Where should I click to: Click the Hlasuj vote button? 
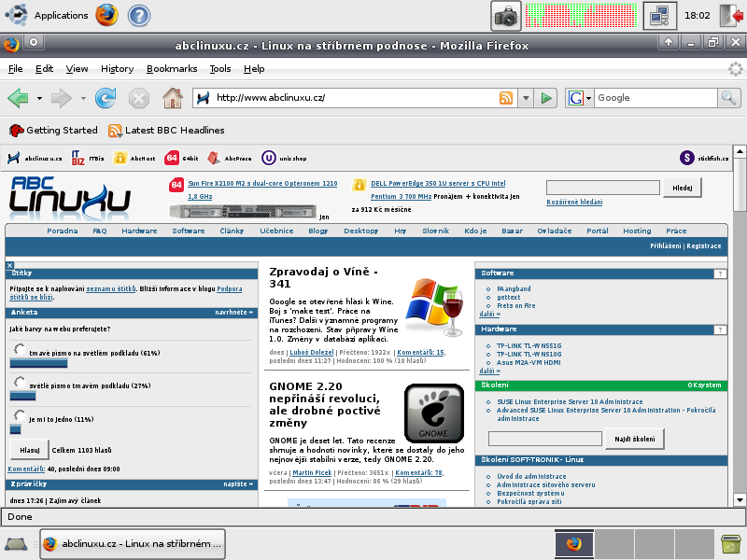pyautogui.click(x=30, y=450)
